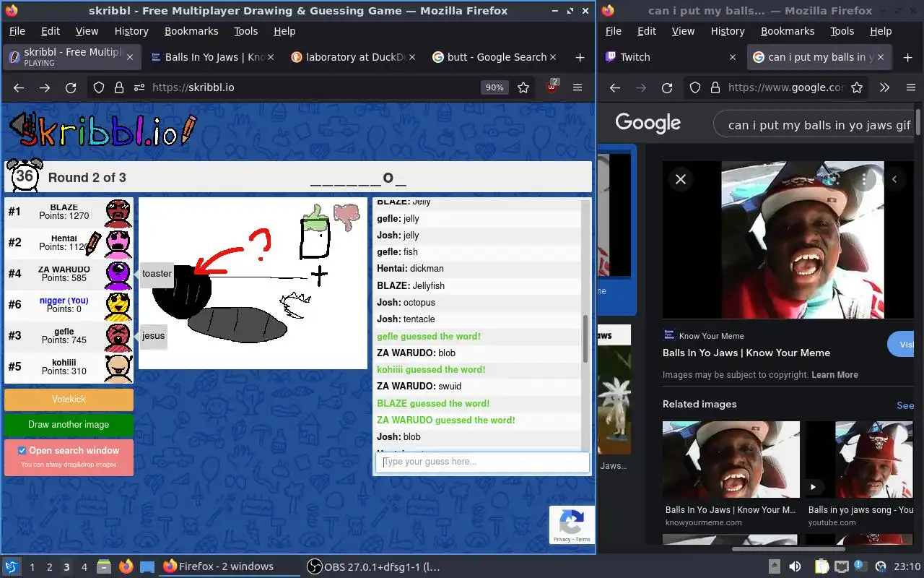The image size is (924, 578).
Task: Go back in the Google Firefox window
Action: (615, 87)
